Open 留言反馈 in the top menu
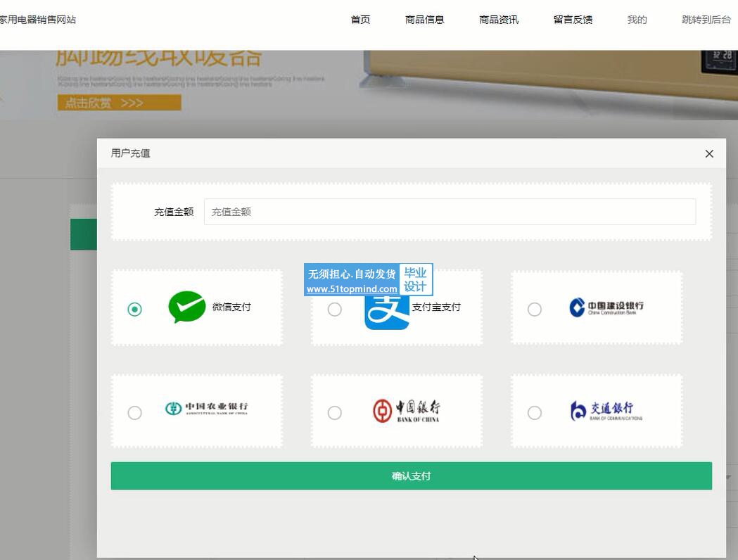738x560 pixels. 573,20
